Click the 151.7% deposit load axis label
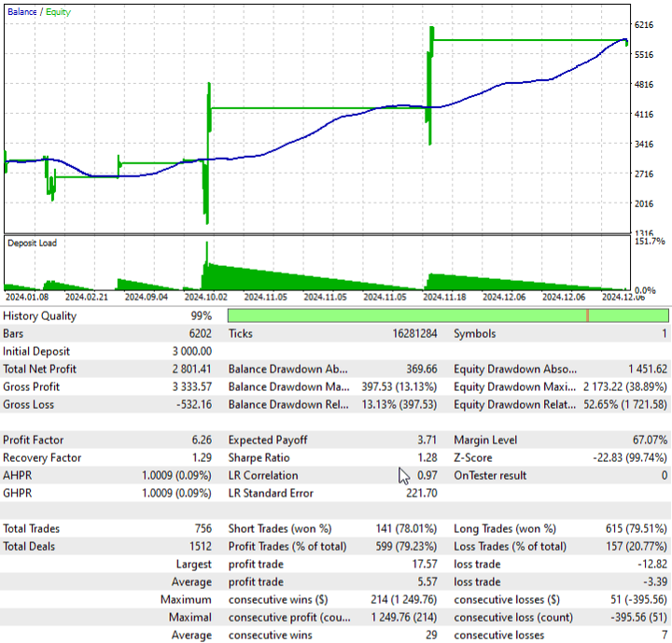The width and height of the screenshot is (672, 643). click(650, 241)
